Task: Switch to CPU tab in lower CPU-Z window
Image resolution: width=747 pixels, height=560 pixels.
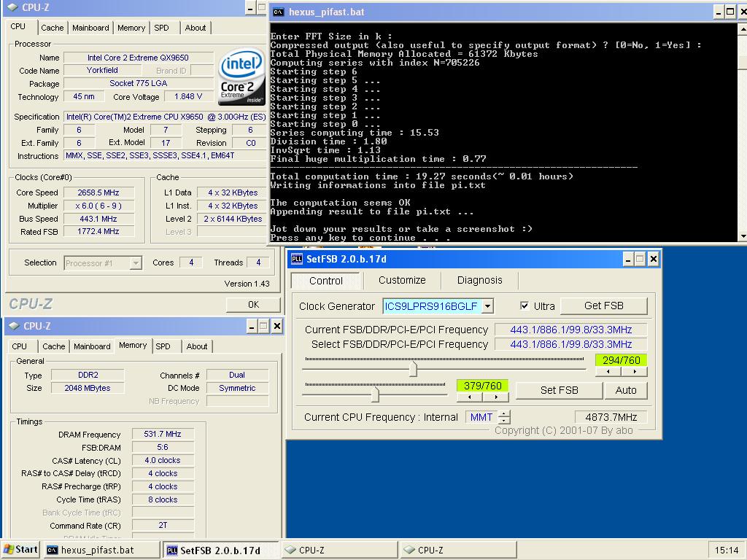Action: pyautogui.click(x=20, y=346)
